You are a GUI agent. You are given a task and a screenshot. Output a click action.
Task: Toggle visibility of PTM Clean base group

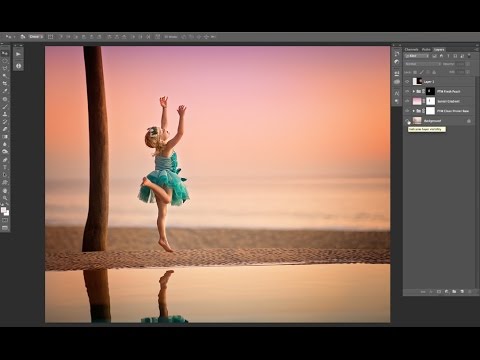(x=407, y=111)
